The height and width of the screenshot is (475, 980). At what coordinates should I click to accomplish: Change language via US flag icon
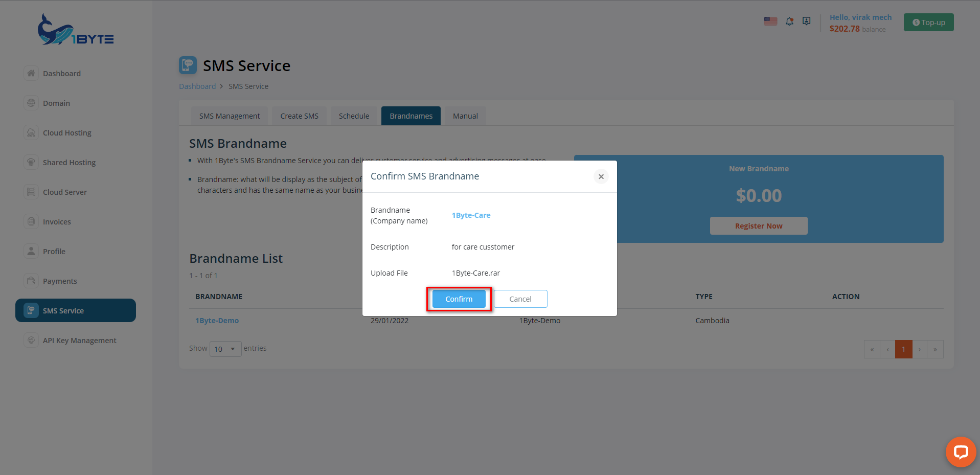point(770,21)
